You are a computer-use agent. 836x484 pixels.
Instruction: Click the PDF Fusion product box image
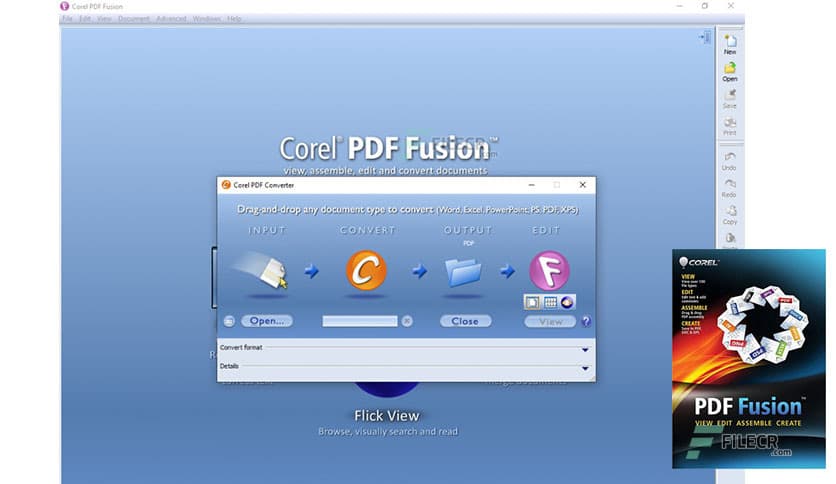pos(749,359)
